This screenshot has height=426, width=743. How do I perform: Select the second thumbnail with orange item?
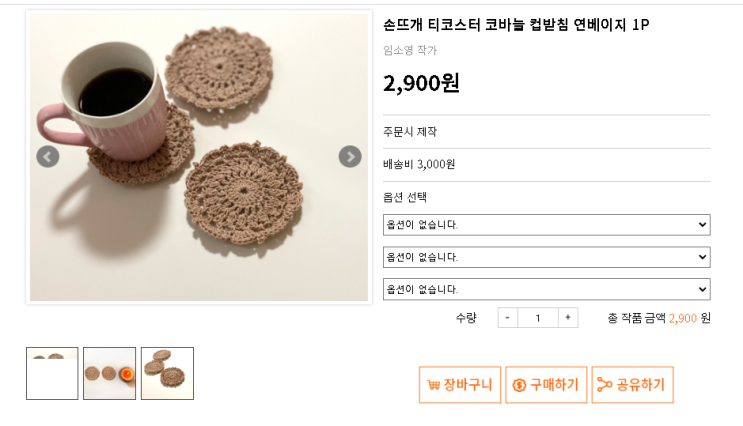(109, 373)
